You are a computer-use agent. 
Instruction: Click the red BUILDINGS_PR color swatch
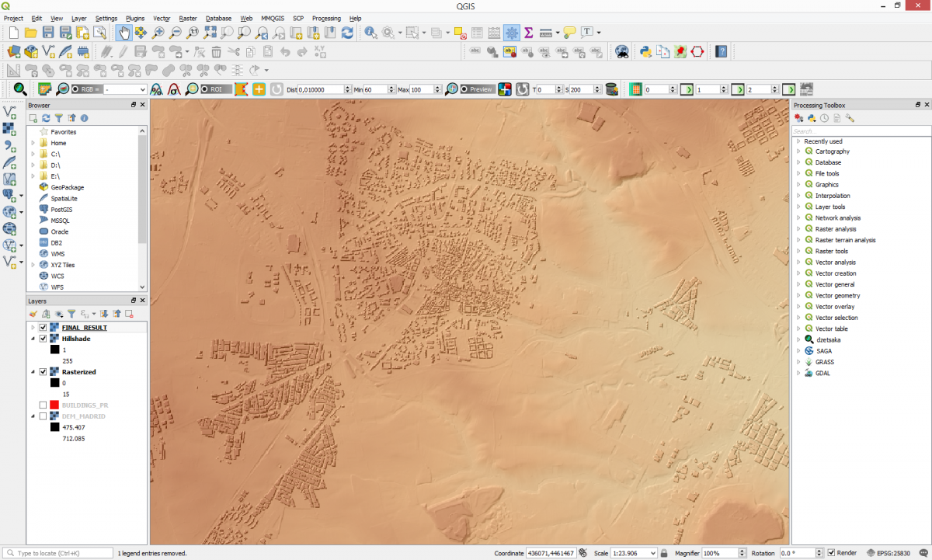(54, 405)
